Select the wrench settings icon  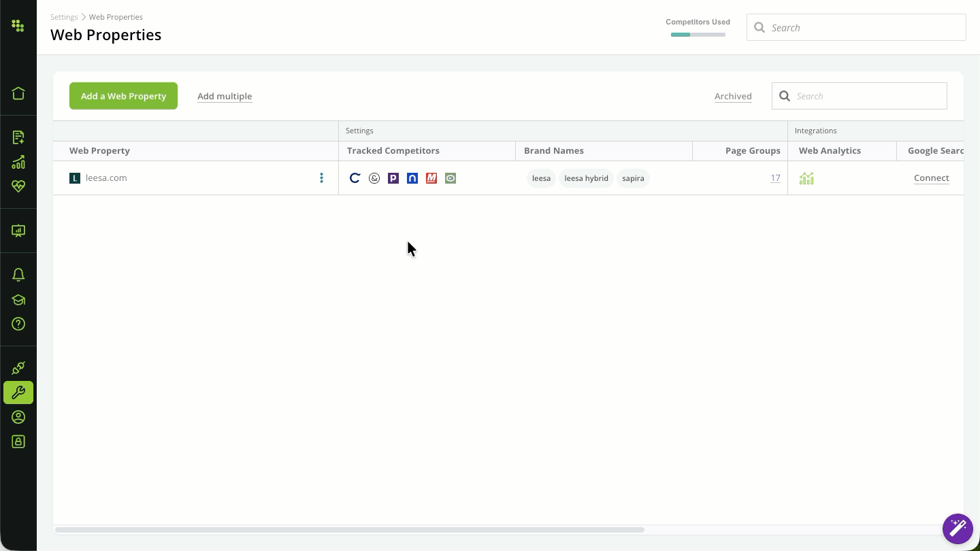tap(18, 393)
